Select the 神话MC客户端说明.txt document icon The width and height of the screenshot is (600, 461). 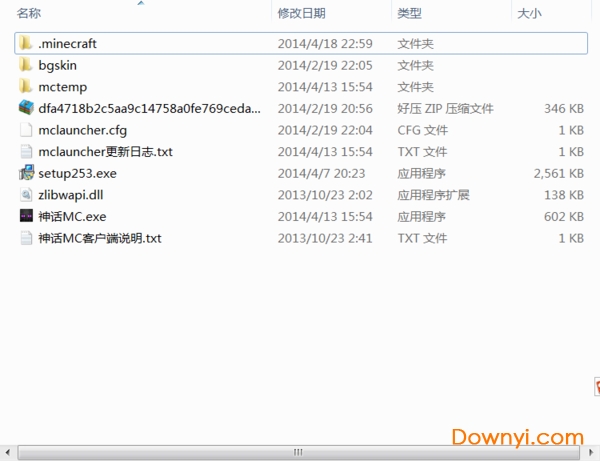pos(26,238)
